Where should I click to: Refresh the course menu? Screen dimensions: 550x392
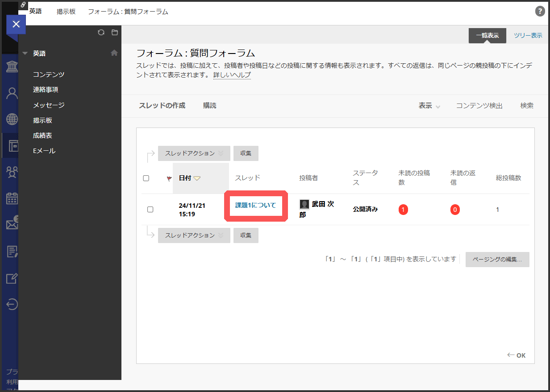(101, 32)
